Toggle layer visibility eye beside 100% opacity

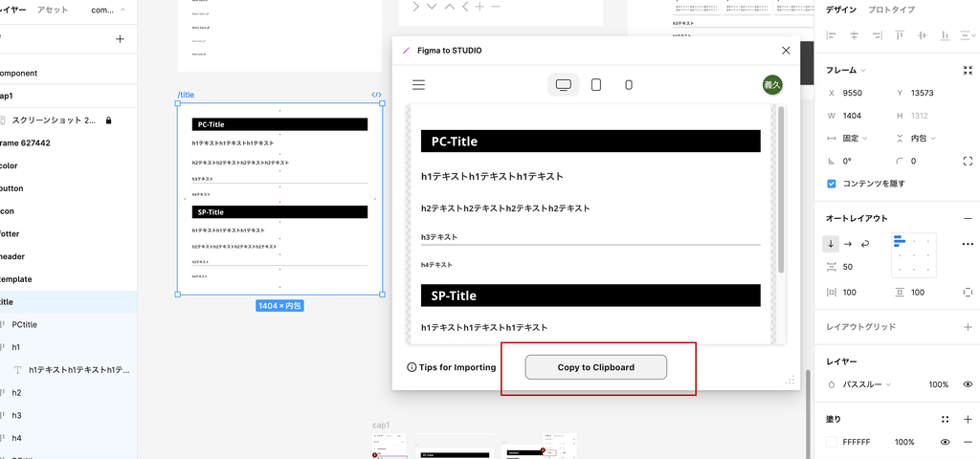coord(968,384)
